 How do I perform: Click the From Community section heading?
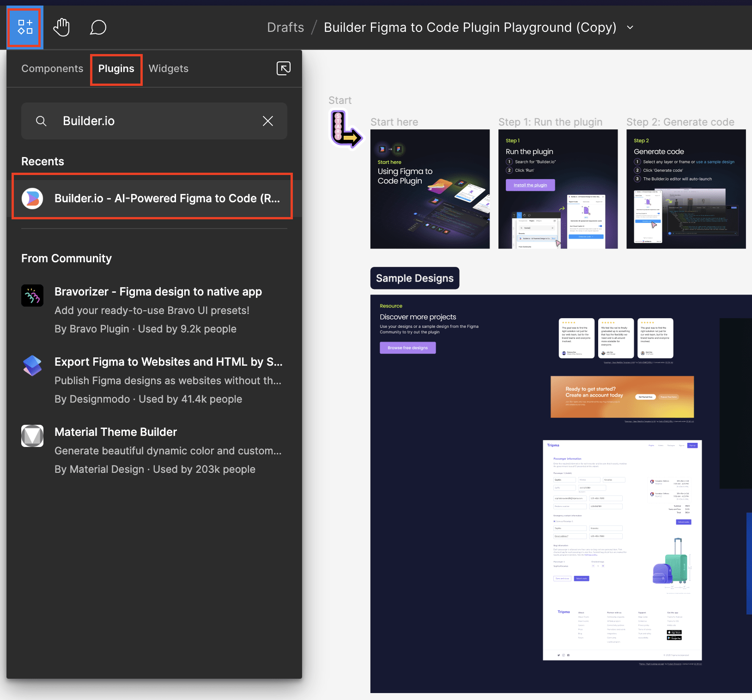67,259
